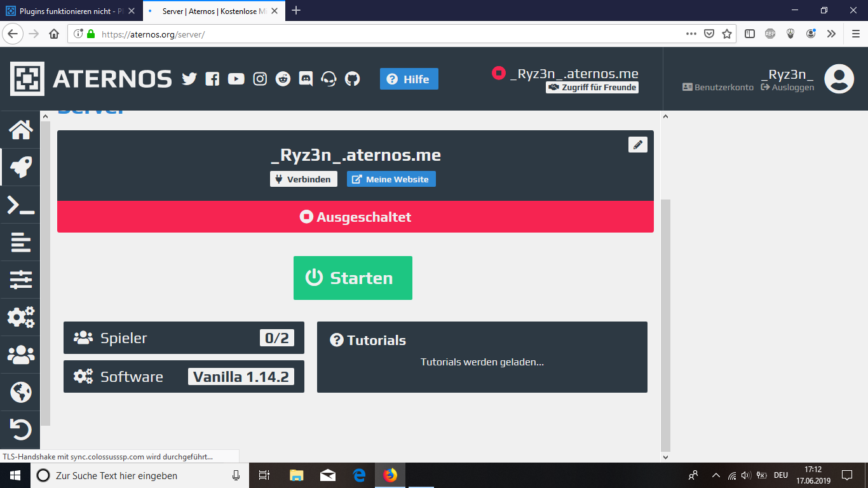Toggle the Firefox sidebar icon
The height and width of the screenshot is (488, 868).
[x=750, y=34]
